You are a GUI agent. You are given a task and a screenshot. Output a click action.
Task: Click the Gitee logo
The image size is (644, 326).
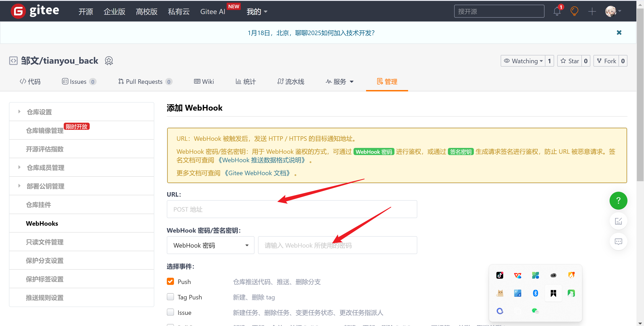[x=35, y=11]
